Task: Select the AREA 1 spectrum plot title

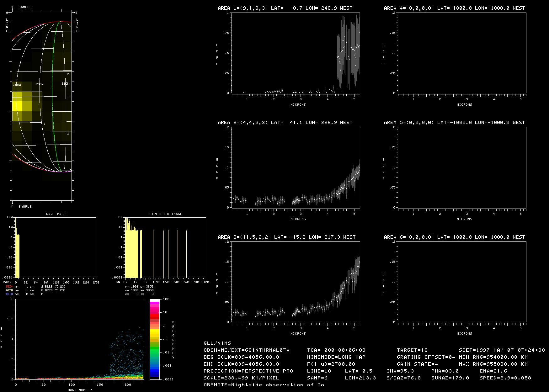Action: pyautogui.click(x=285, y=8)
